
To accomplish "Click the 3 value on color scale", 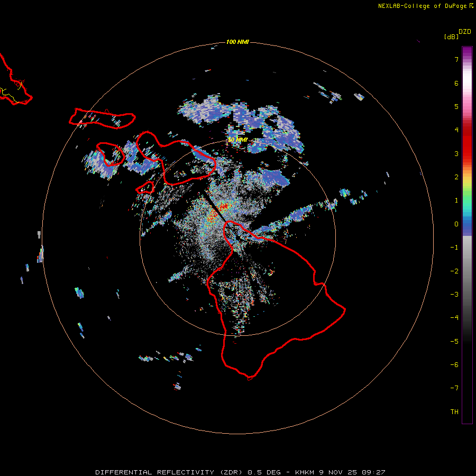I will point(456,153).
